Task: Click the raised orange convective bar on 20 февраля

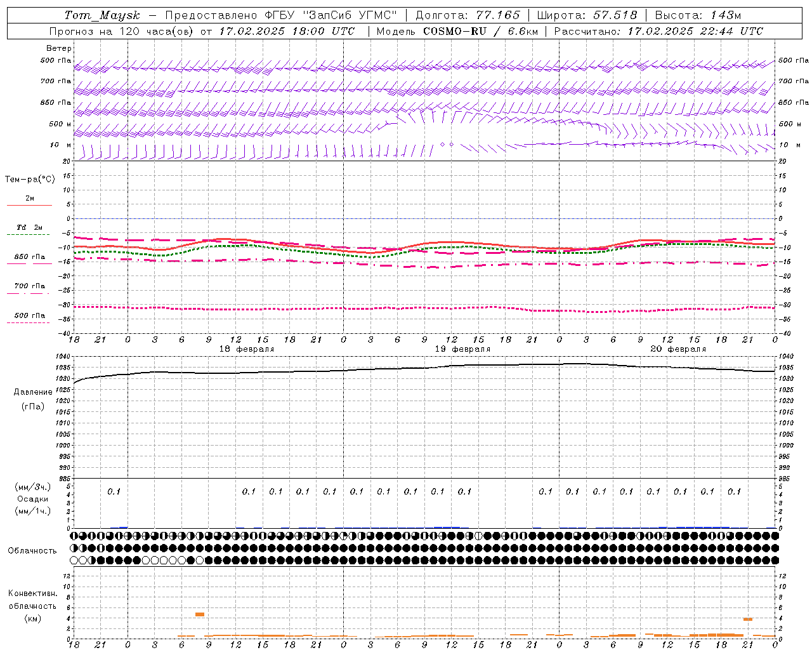Action: tap(748, 619)
